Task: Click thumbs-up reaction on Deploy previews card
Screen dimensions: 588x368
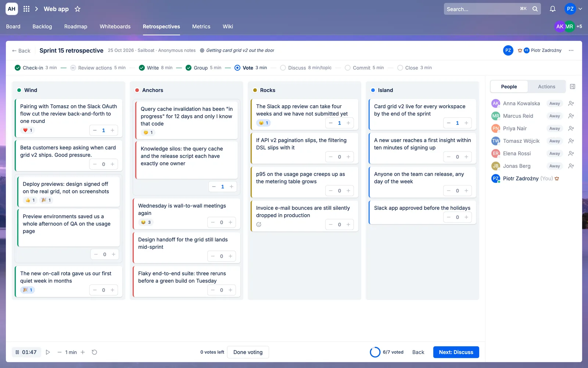Action: tap(30, 200)
